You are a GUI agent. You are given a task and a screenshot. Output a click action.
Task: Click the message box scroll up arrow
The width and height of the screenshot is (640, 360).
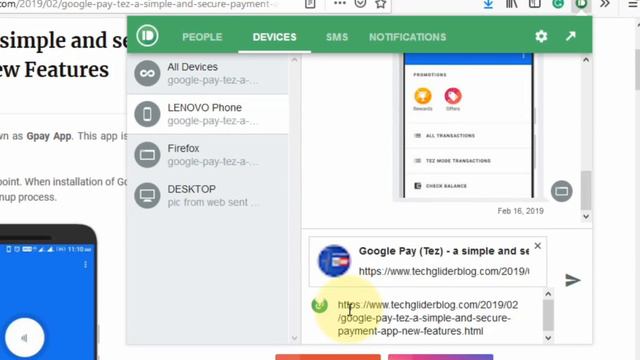tap(548, 293)
